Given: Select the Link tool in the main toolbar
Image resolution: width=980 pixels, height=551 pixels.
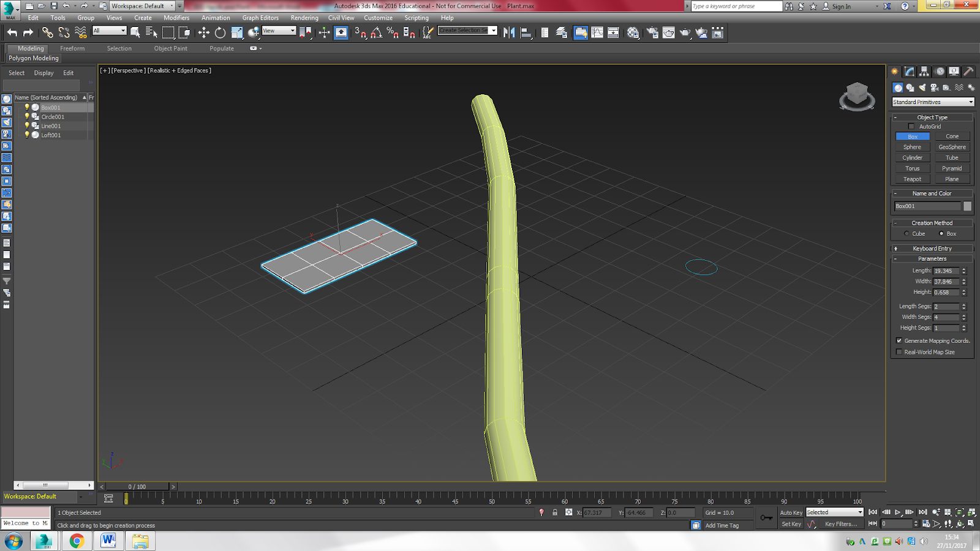Looking at the screenshot, I should point(47,32).
